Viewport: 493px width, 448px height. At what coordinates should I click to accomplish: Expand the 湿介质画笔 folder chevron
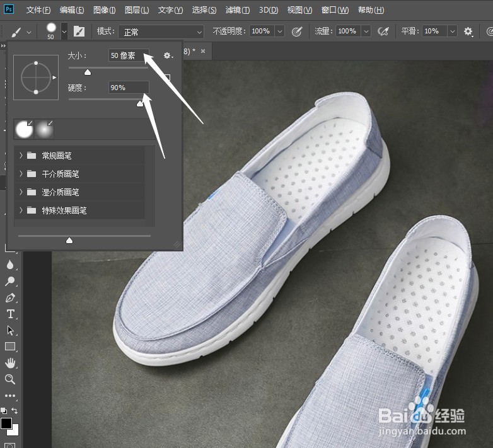tap(21, 192)
